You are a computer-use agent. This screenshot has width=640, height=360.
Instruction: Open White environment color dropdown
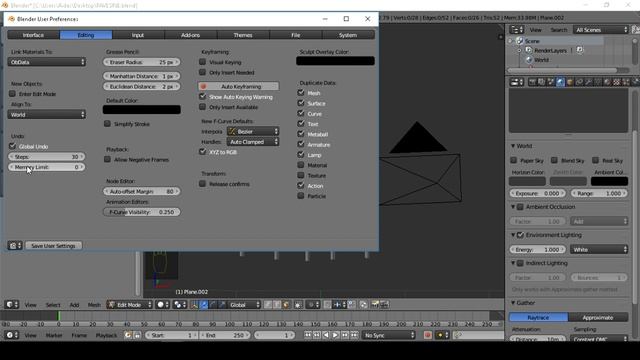point(599,249)
